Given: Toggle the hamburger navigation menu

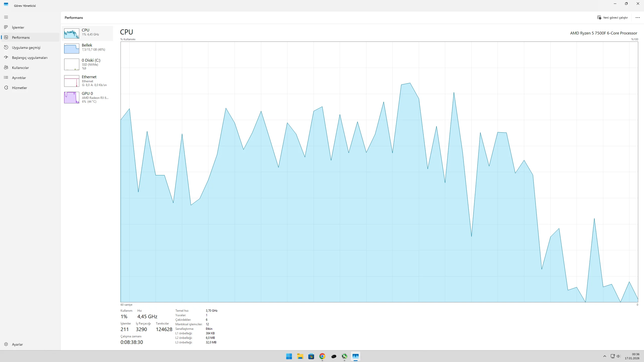Looking at the screenshot, I should pos(6,17).
